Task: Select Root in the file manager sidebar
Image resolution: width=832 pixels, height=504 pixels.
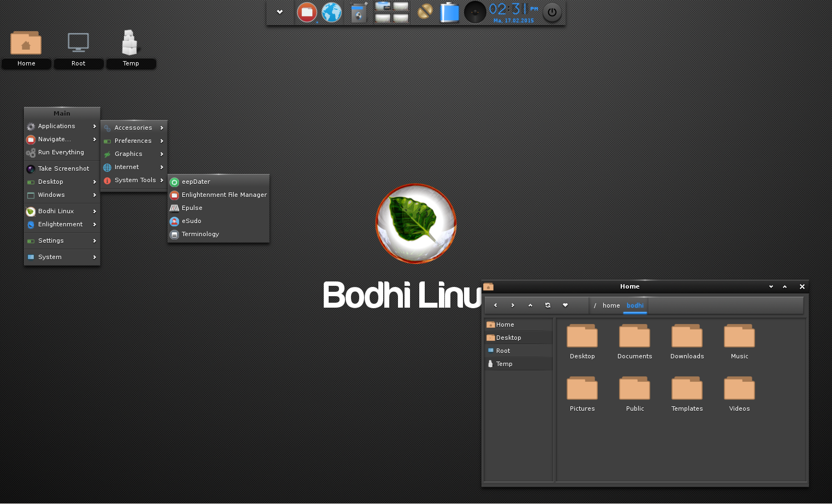Action: 503,350
